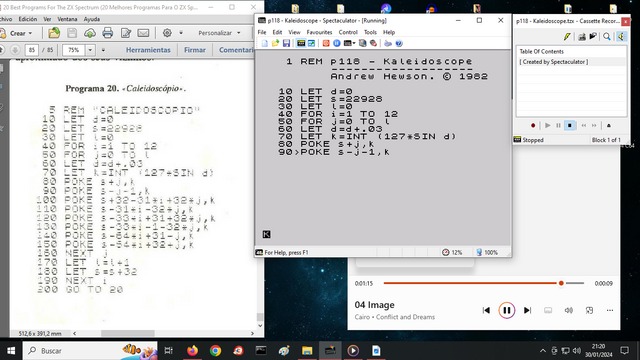Click the light-blue tools icon beside help
Image resolution: width=640 pixels, height=360 pixels.
(388, 43)
